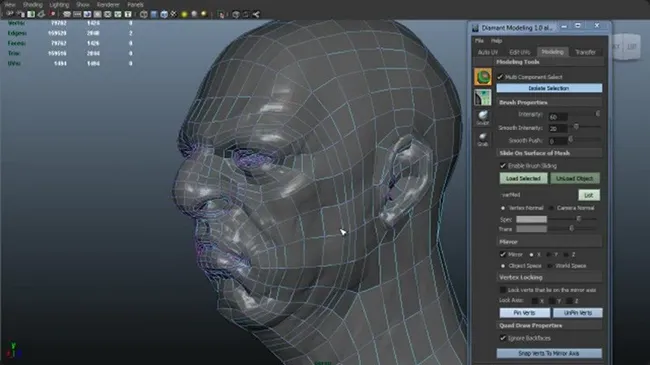Toggle Ignore Backfaces checkbox
Screen dimensions: 650x365
click(x=503, y=338)
